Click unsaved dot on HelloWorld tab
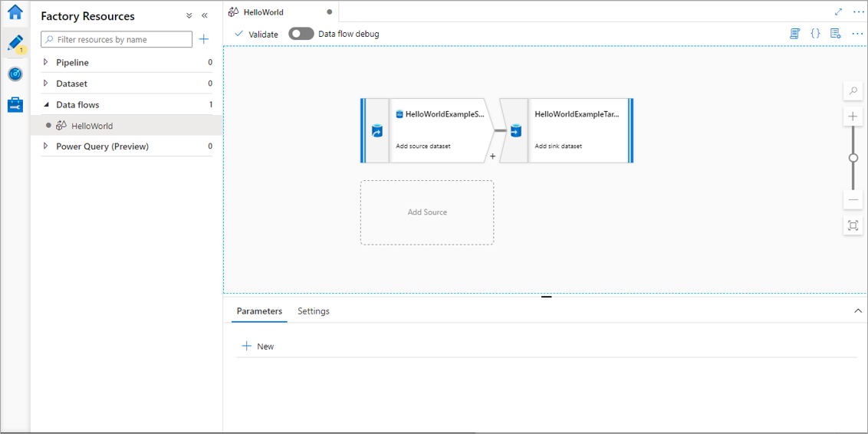Image resolution: width=868 pixels, height=434 pixels. pyautogui.click(x=330, y=12)
